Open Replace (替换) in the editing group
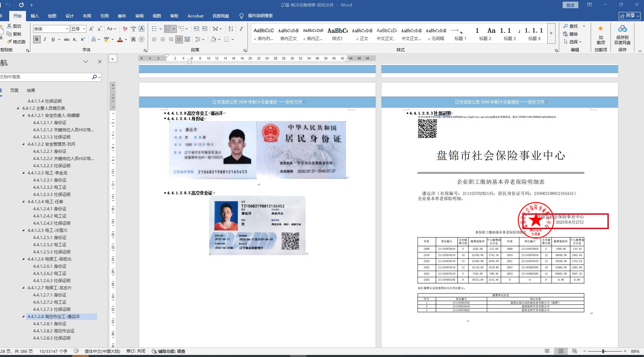This screenshot has height=357, width=644. (x=571, y=34)
